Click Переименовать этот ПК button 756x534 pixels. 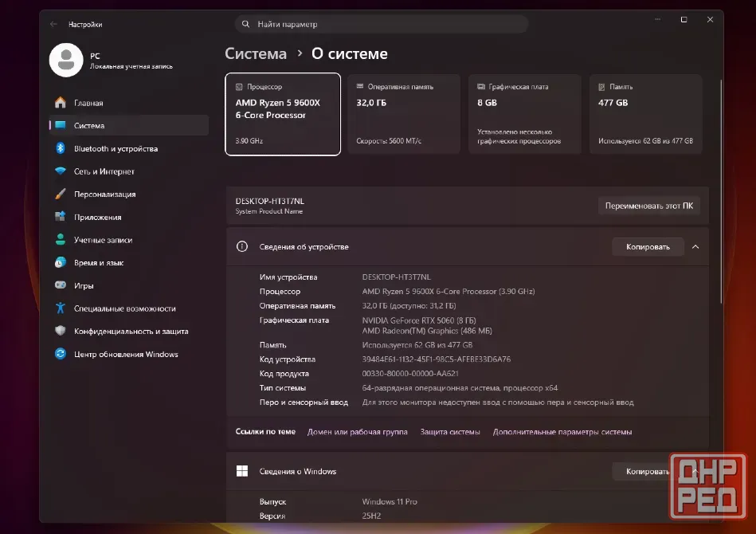649,206
